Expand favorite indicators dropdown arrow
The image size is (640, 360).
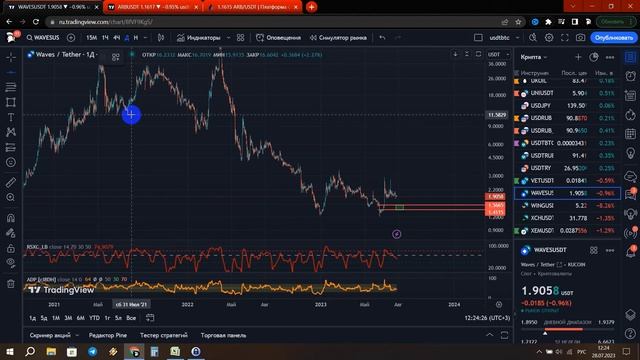[x=228, y=38]
